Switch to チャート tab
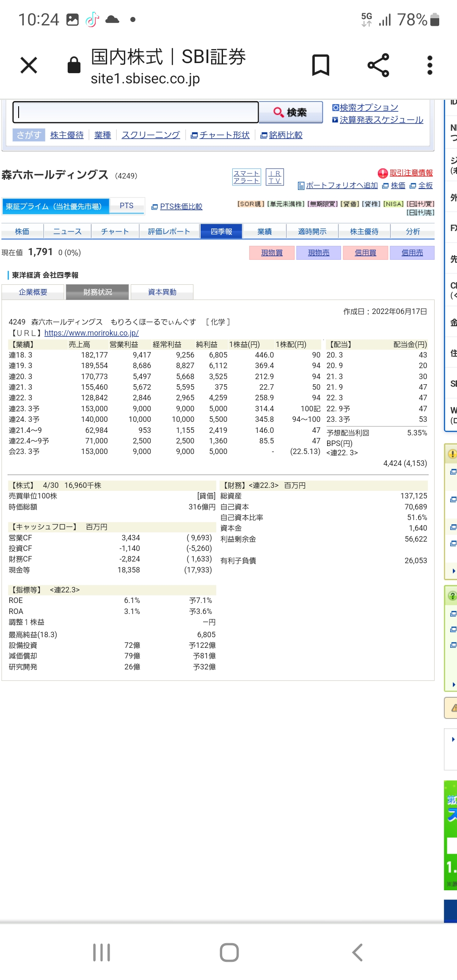Image resolution: width=457 pixels, height=980 pixels. point(115,231)
